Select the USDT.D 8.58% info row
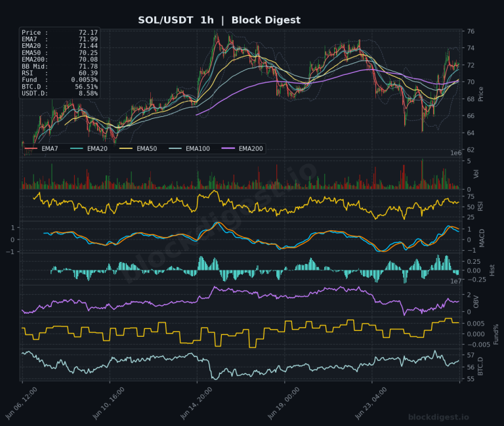This screenshot has height=426, width=504. point(60,94)
